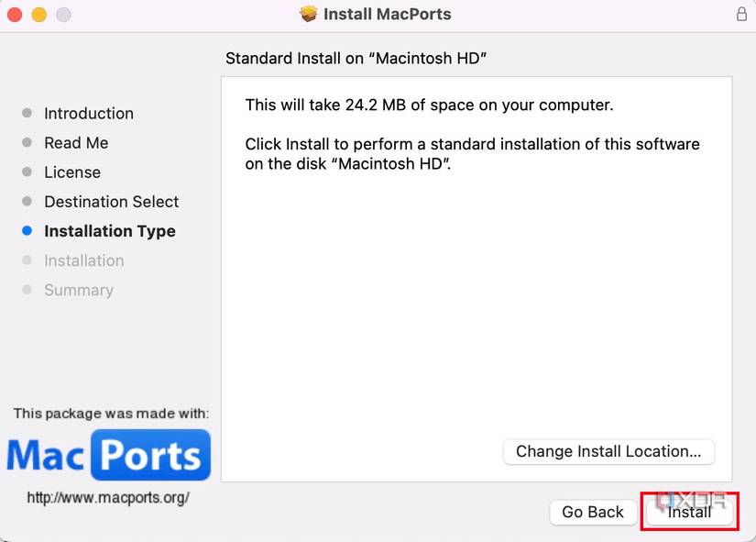Click the gray dot beside License step
The width and height of the screenshot is (756, 542).
click(x=28, y=172)
